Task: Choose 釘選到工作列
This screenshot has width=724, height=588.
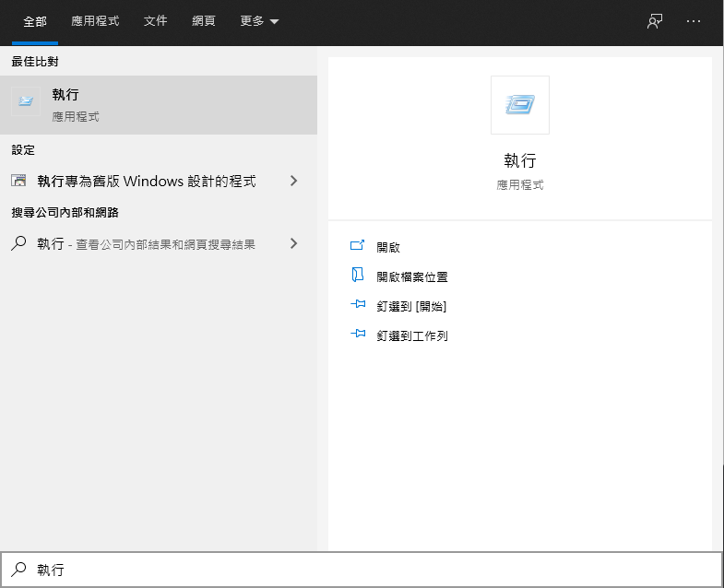Action: tap(412, 336)
